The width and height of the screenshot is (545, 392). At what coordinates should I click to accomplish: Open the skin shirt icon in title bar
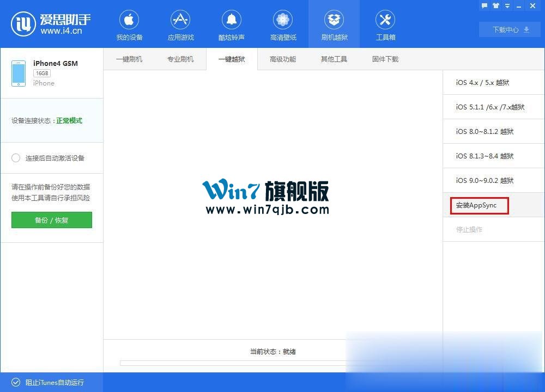496,5
